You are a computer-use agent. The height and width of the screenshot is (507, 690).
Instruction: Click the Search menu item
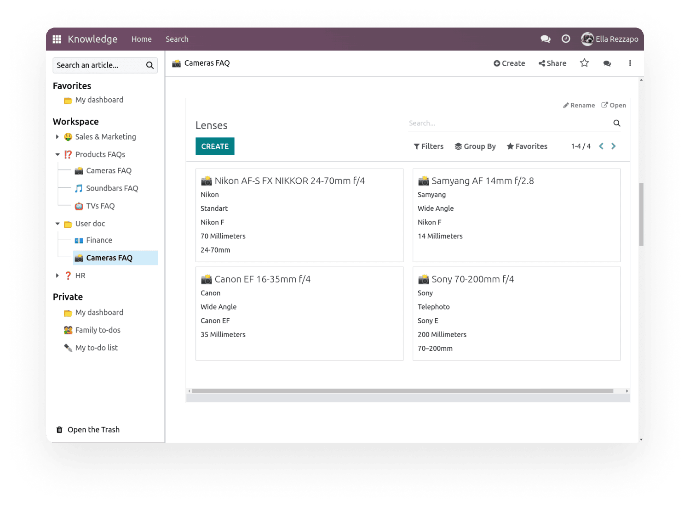[x=177, y=39]
